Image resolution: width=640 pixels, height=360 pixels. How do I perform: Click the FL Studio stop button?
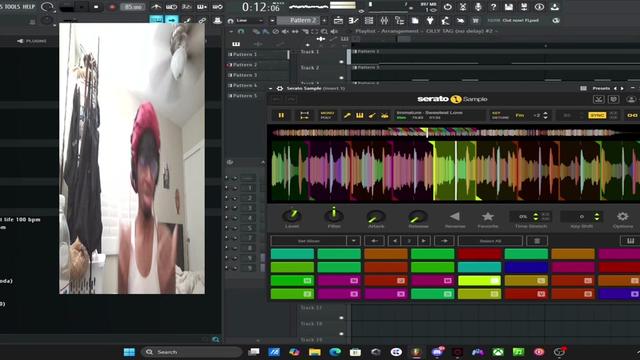point(96,7)
